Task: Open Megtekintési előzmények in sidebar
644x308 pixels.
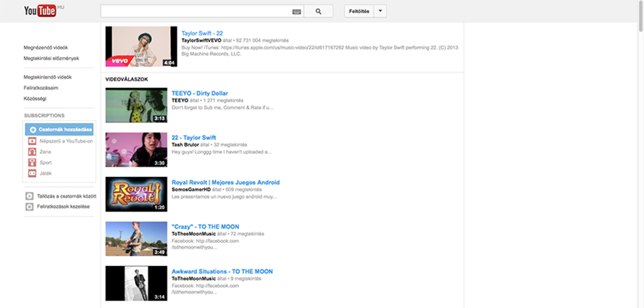Action: (x=52, y=58)
